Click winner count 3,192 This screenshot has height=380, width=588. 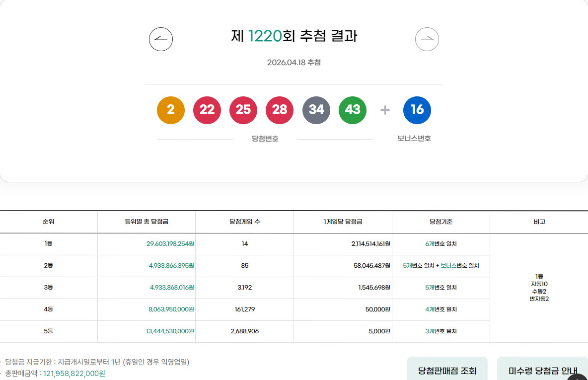244,287
